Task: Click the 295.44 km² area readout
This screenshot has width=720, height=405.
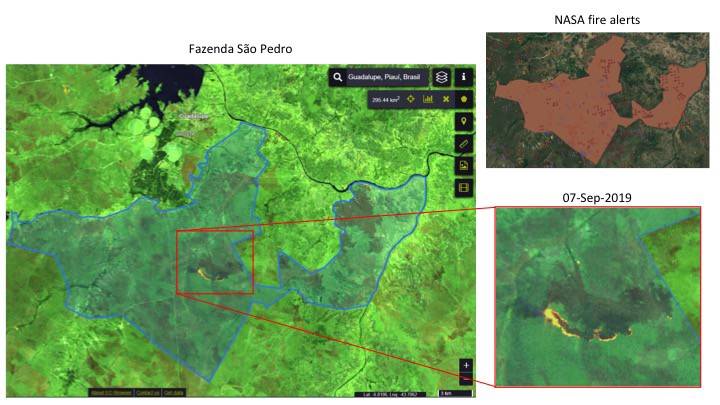Action: pos(384,100)
